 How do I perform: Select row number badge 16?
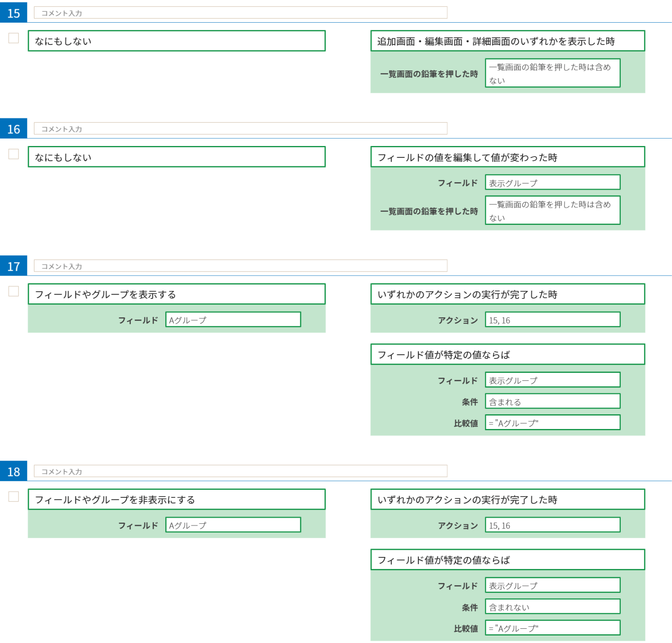[x=13, y=129]
